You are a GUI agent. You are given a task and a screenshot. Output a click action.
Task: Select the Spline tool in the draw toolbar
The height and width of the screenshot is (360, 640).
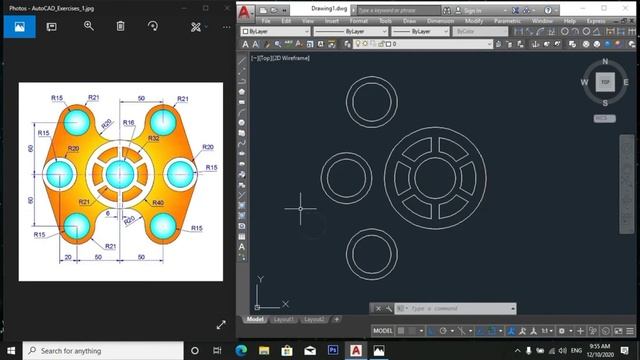coord(242,144)
